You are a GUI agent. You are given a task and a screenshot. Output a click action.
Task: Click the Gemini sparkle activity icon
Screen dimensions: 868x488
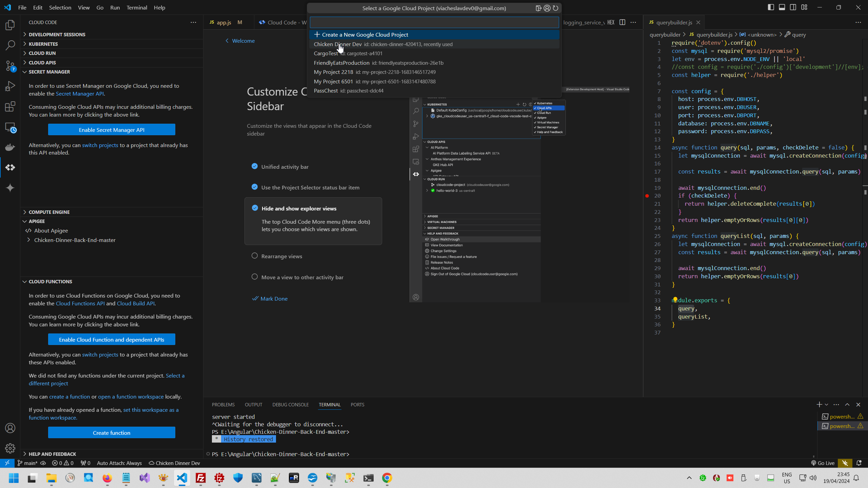tap(10, 188)
